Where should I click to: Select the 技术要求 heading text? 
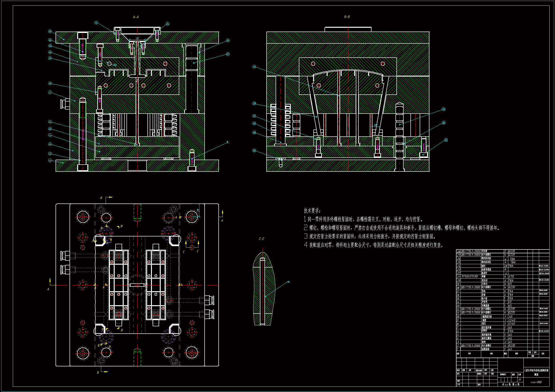tap(312, 211)
